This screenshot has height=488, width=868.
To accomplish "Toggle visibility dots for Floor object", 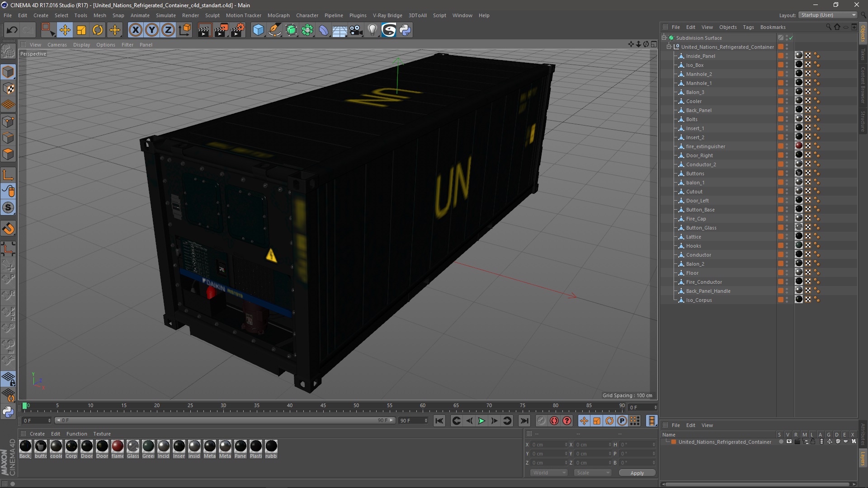I will click(787, 273).
